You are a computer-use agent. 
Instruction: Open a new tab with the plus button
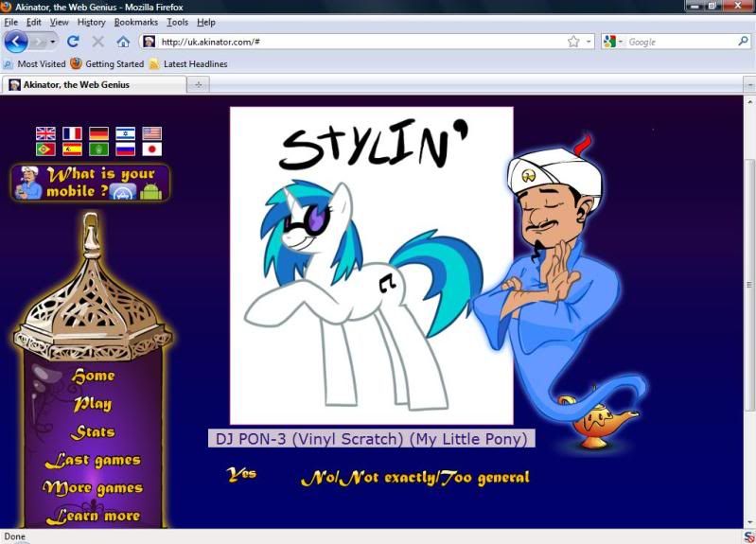(x=198, y=85)
